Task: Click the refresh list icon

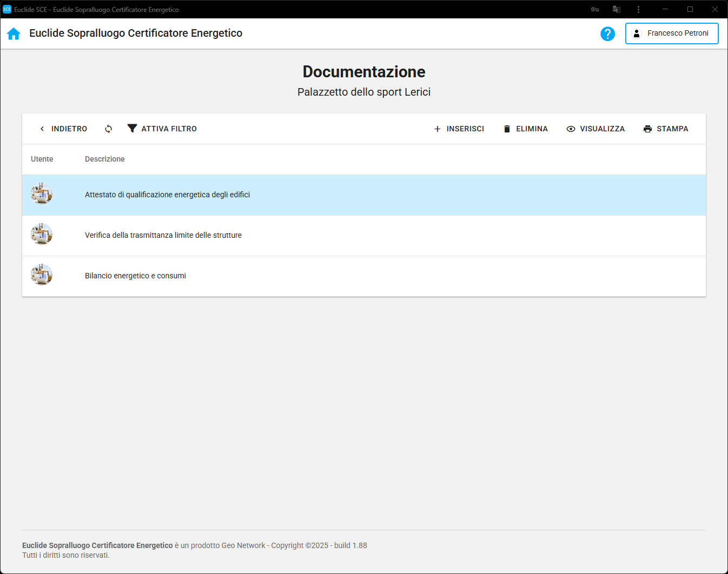Action: pyautogui.click(x=108, y=129)
